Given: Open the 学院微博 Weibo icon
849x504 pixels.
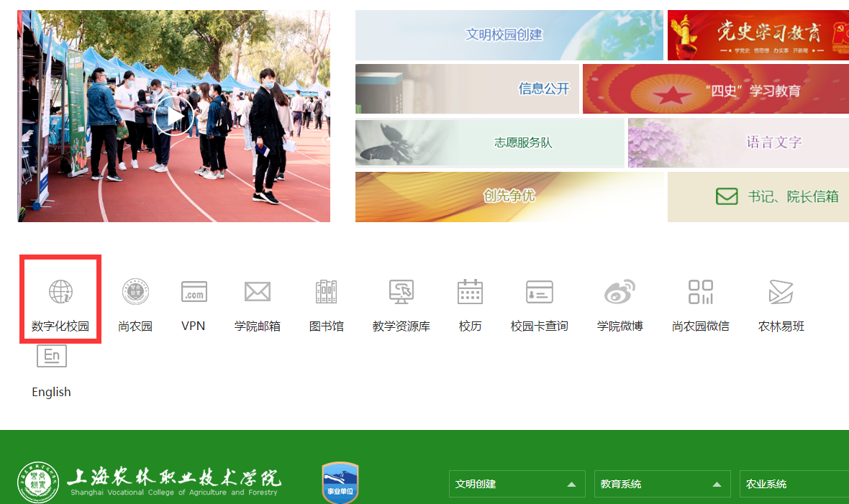Looking at the screenshot, I should tap(619, 292).
